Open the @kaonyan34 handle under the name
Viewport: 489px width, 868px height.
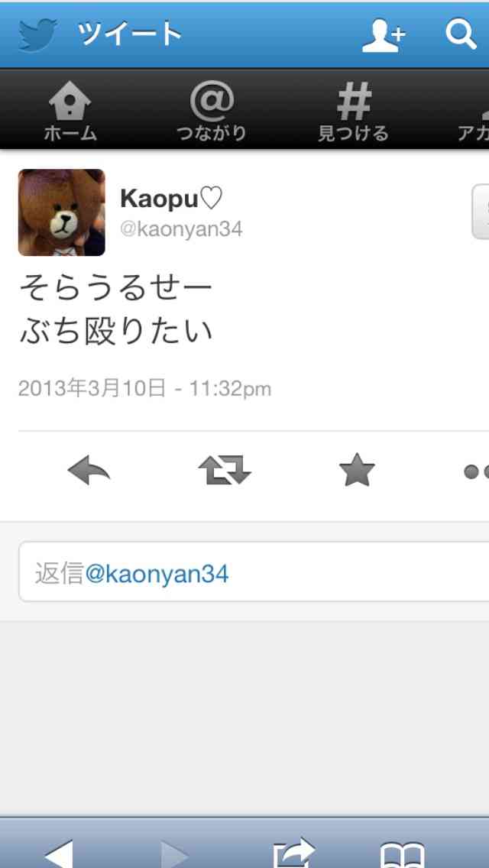click(181, 228)
